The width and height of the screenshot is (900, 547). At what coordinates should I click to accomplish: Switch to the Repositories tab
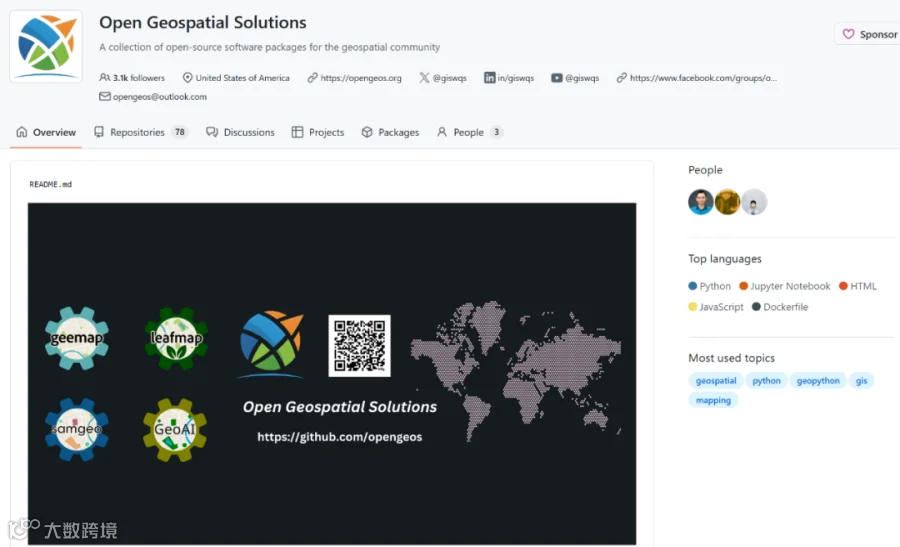[141, 132]
